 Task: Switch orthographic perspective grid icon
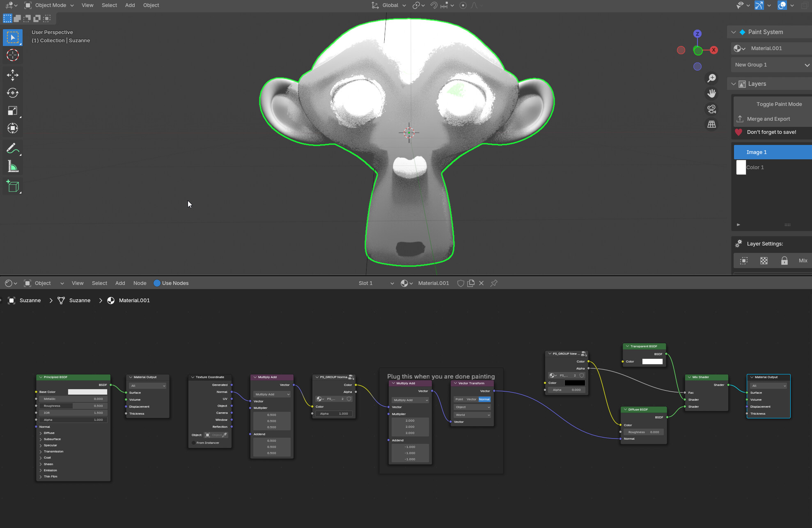(x=711, y=124)
